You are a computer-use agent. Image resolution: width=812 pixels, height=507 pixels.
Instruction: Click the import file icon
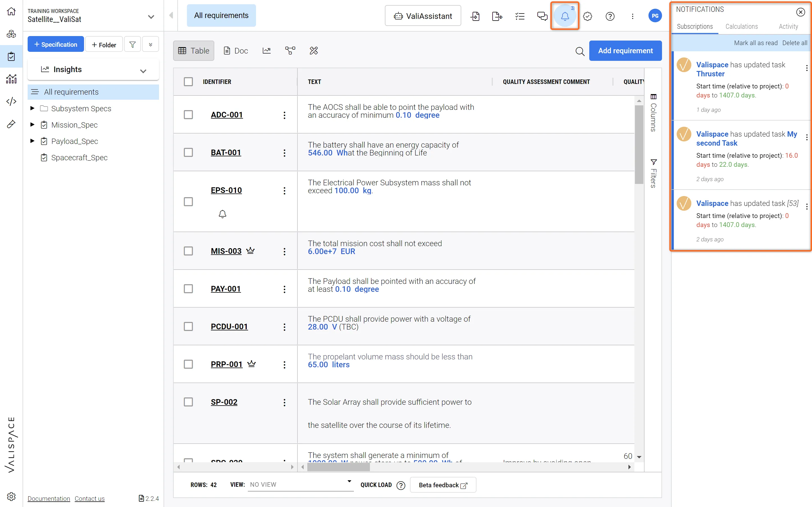[475, 16]
